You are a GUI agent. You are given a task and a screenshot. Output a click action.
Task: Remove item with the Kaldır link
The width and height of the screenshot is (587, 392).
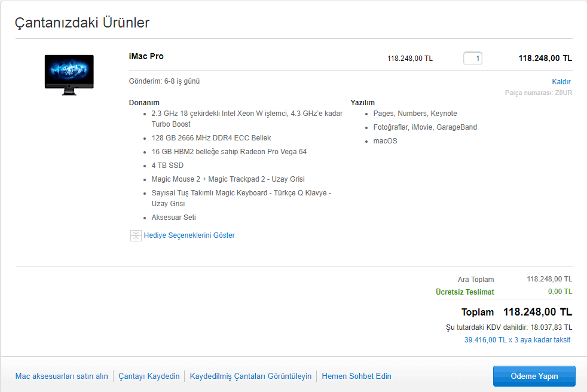[561, 82]
